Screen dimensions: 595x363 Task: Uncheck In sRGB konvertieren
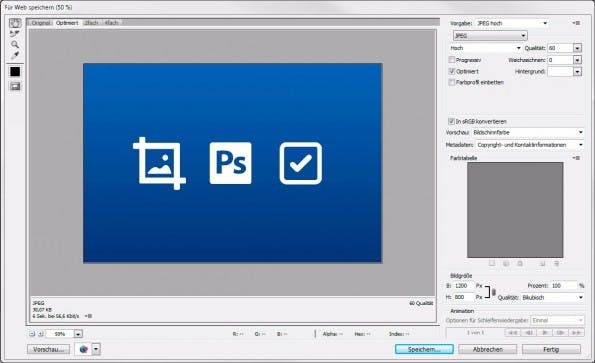tap(451, 121)
